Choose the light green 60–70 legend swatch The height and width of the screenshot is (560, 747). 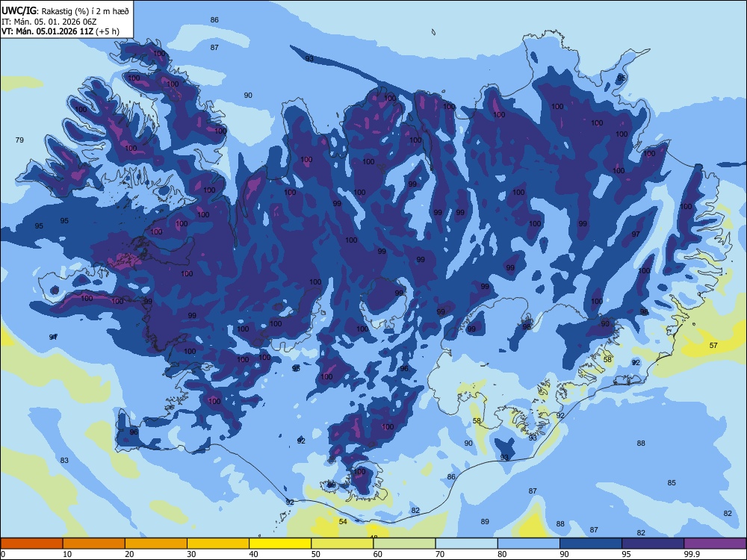click(404, 544)
